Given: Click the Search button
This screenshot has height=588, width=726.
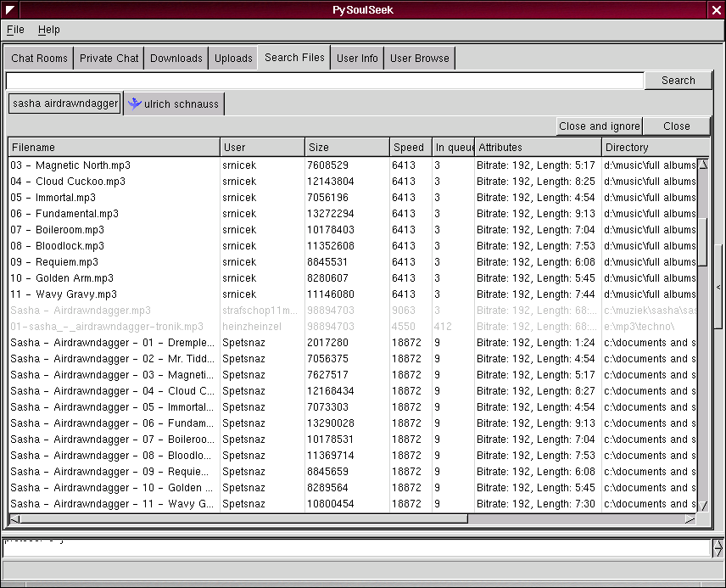Looking at the screenshot, I should [x=679, y=80].
